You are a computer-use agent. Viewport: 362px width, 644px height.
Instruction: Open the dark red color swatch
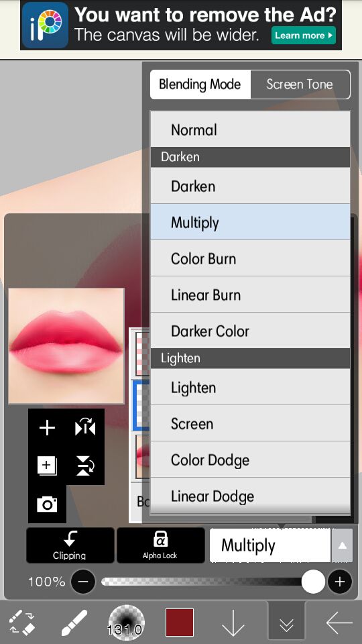[180, 623]
